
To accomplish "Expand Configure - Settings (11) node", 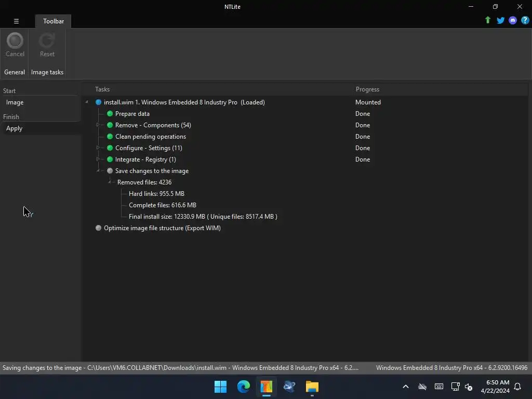I will click(98, 148).
